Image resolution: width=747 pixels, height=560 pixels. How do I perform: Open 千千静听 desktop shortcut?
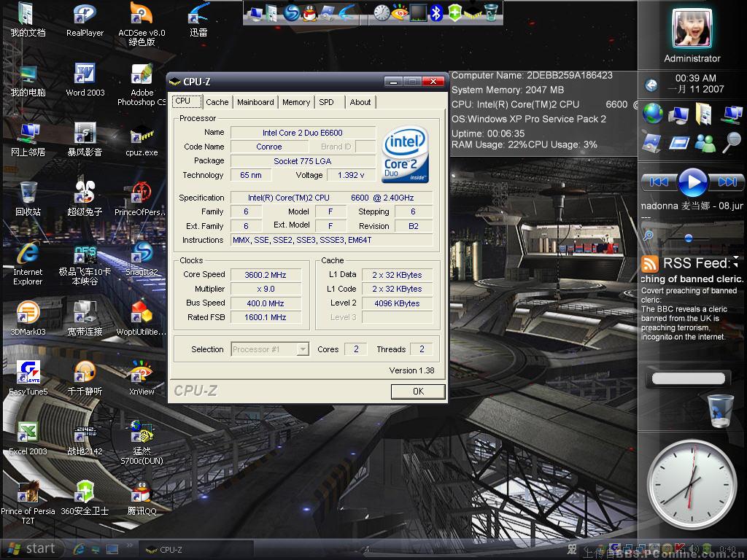(85, 378)
